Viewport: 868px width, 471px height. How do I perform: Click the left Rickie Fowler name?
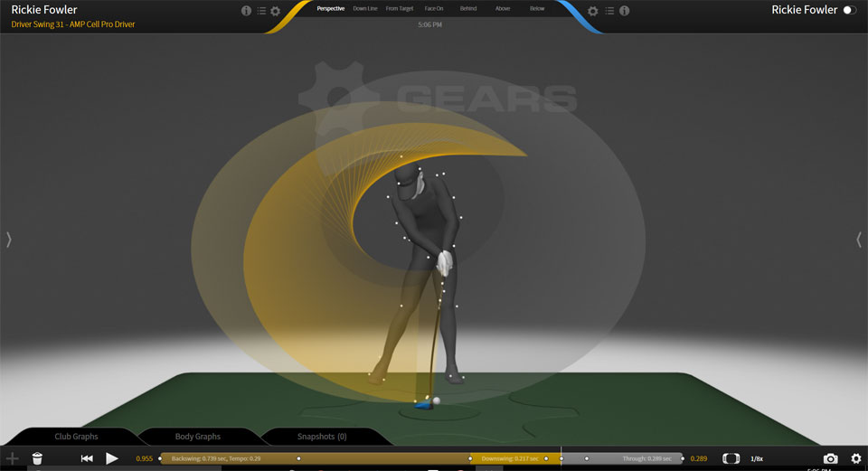tap(44, 9)
